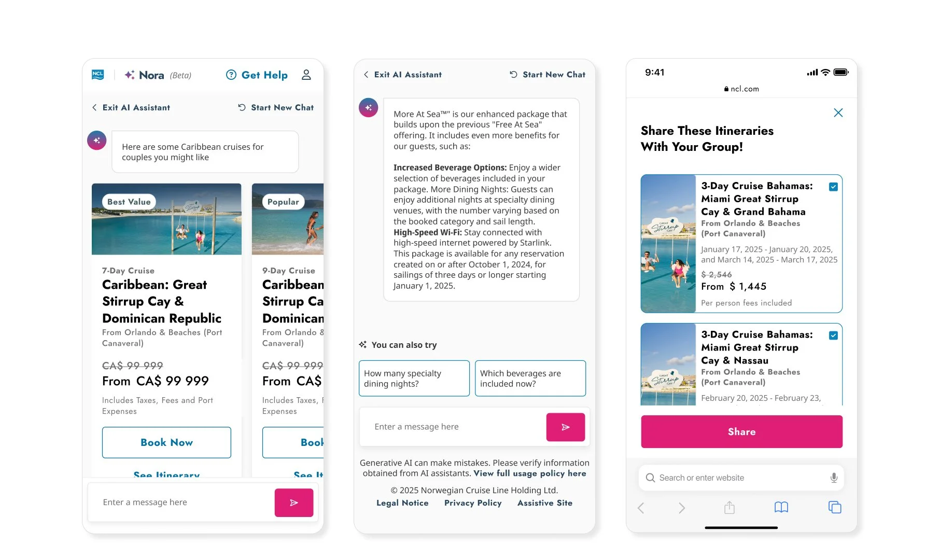Click Safari forward navigation chevron
940x560 pixels.
[681, 508]
